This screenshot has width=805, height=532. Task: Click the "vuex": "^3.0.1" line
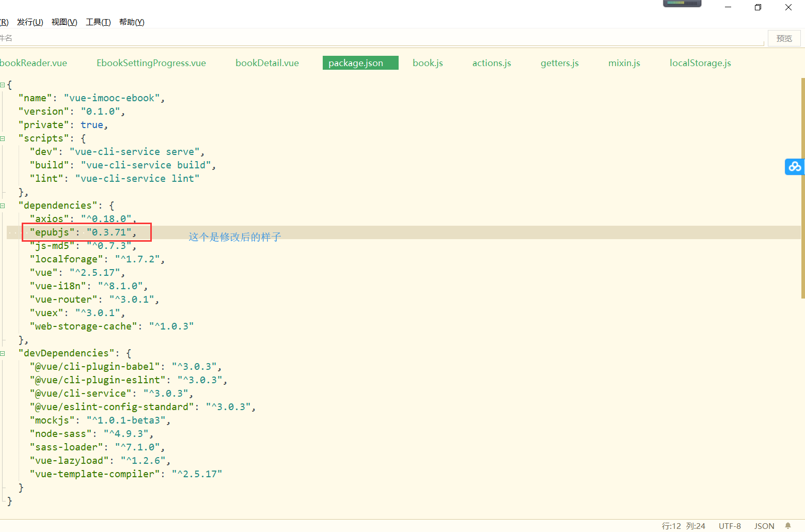pyautogui.click(x=77, y=313)
